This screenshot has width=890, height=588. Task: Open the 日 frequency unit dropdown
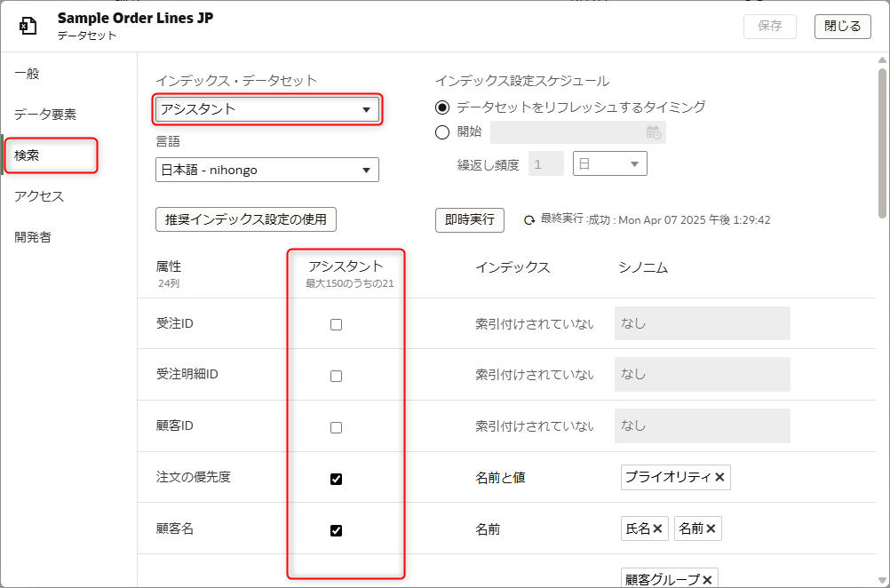coord(609,163)
